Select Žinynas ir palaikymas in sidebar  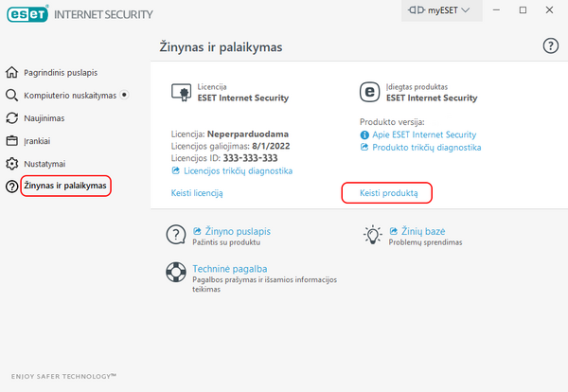(x=65, y=186)
